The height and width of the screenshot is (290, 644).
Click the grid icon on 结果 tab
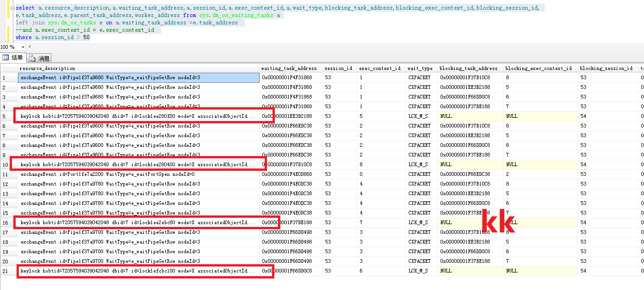point(6,58)
